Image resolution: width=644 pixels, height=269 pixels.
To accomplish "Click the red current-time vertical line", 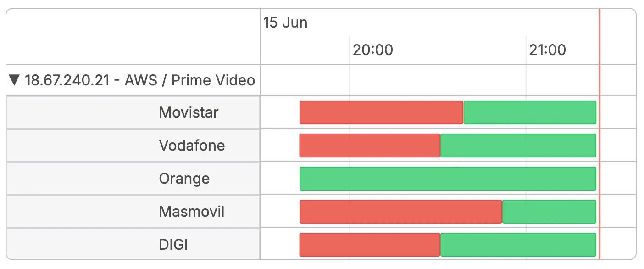I will point(600,134).
